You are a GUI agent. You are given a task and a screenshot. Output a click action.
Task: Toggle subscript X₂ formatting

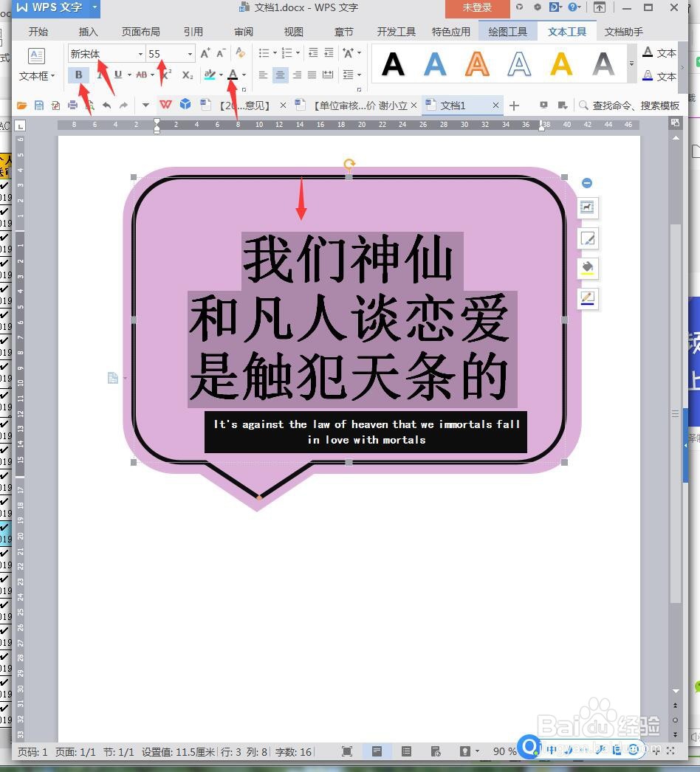coord(188,75)
